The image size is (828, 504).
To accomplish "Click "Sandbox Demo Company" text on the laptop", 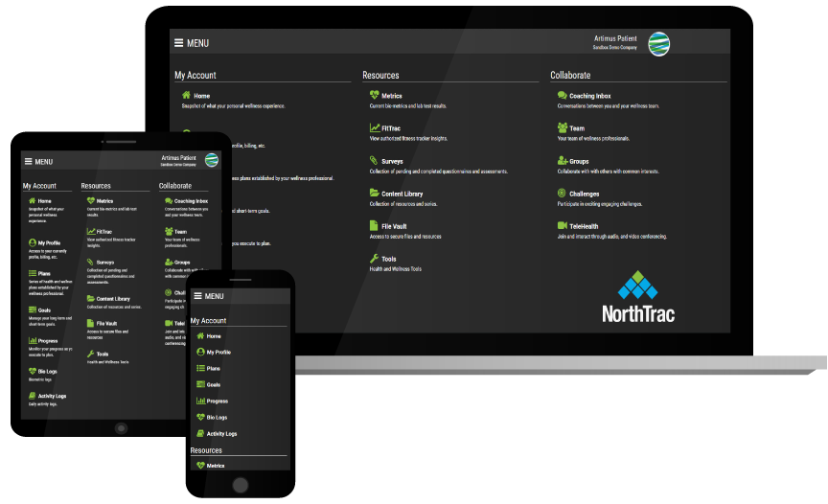I will (614, 48).
